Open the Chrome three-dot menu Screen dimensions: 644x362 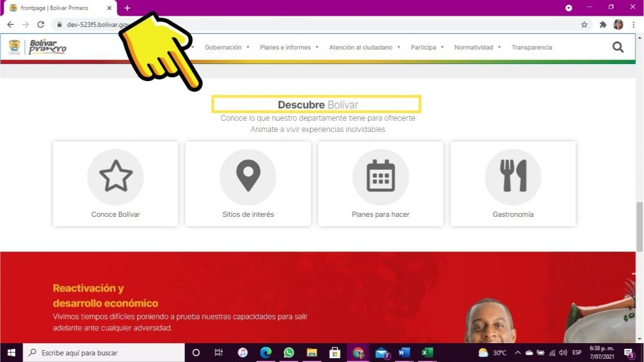tap(634, 25)
